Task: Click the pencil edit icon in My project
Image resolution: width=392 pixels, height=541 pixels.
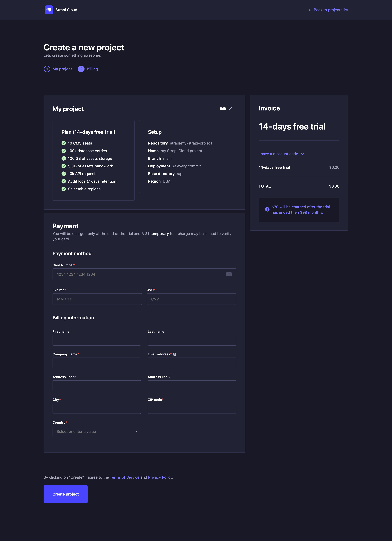Action: [230, 109]
